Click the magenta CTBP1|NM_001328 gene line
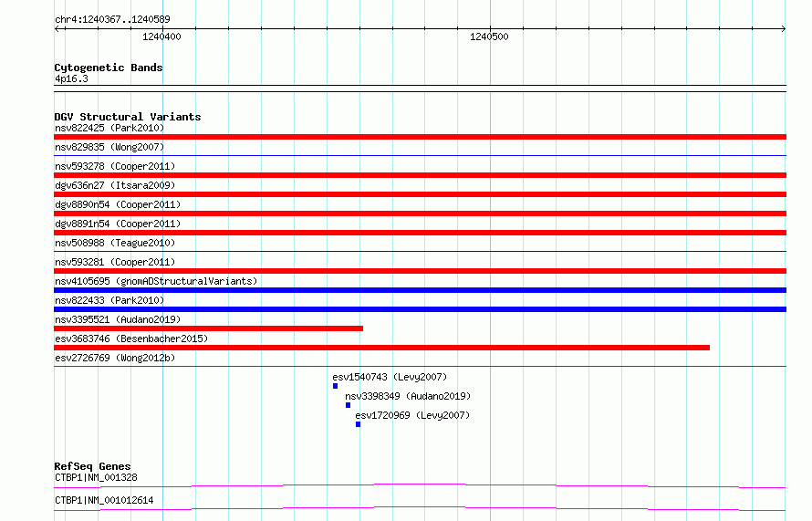 (x=420, y=485)
